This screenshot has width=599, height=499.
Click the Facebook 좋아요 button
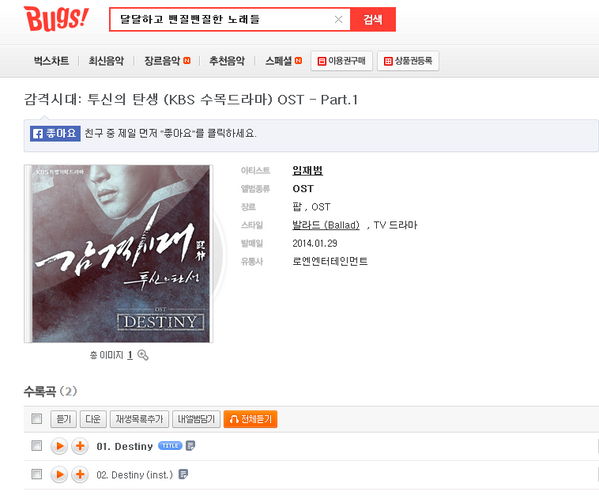pyautogui.click(x=55, y=133)
